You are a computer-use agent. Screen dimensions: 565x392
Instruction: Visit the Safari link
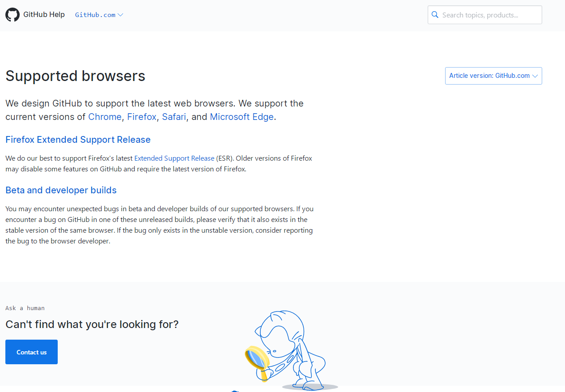pos(174,117)
